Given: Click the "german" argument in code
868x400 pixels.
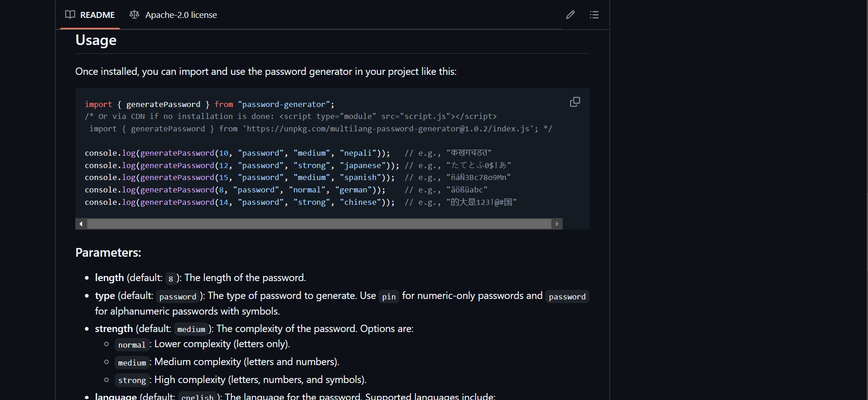Looking at the screenshot, I should coord(353,190).
